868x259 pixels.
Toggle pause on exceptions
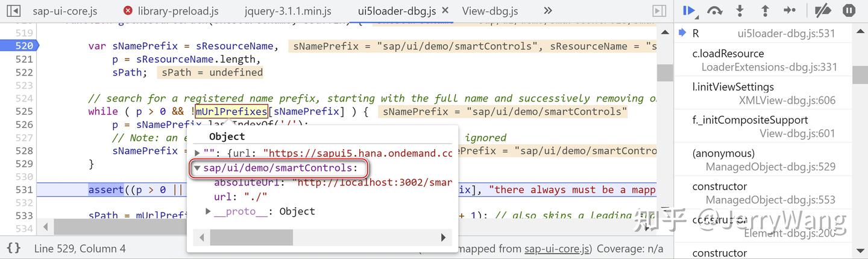coord(849,10)
